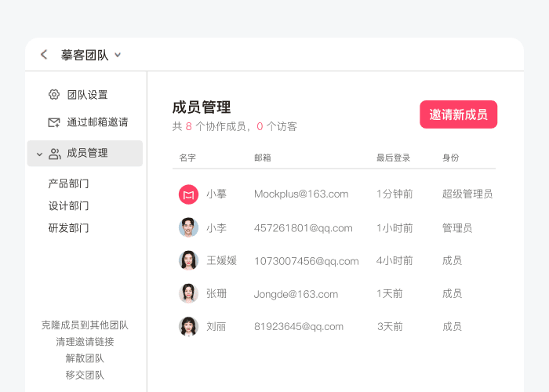
Task: Click 小摹's red Mockplus avatar
Action: tap(188, 194)
